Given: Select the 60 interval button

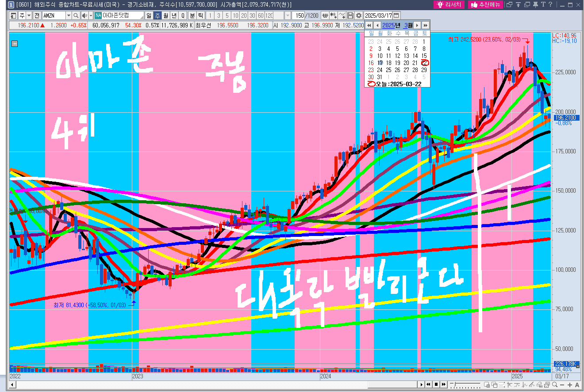Looking at the screenshot, I should [261, 15].
